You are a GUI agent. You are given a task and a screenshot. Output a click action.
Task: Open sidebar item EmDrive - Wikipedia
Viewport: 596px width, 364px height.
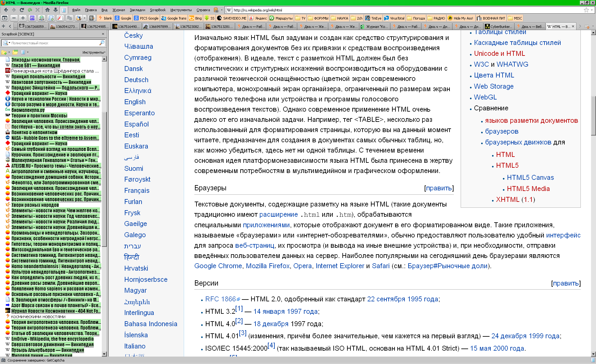point(52,339)
